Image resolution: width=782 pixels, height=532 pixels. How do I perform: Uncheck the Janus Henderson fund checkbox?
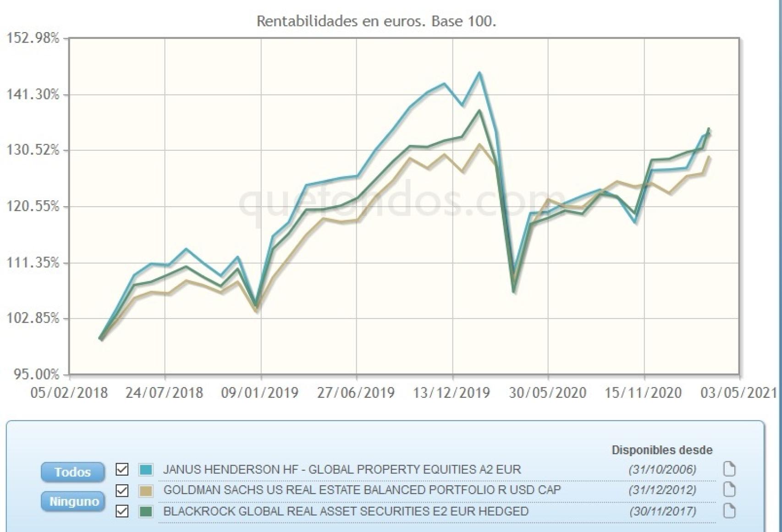pyautogui.click(x=121, y=470)
